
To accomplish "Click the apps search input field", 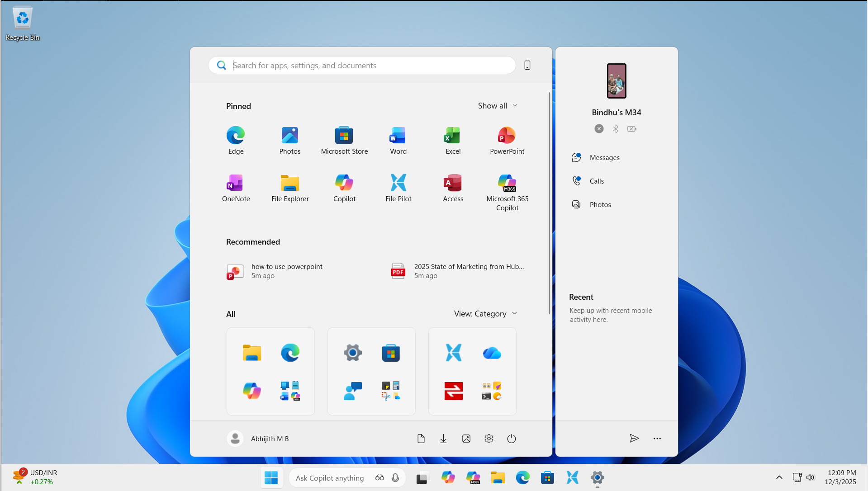I will [362, 65].
